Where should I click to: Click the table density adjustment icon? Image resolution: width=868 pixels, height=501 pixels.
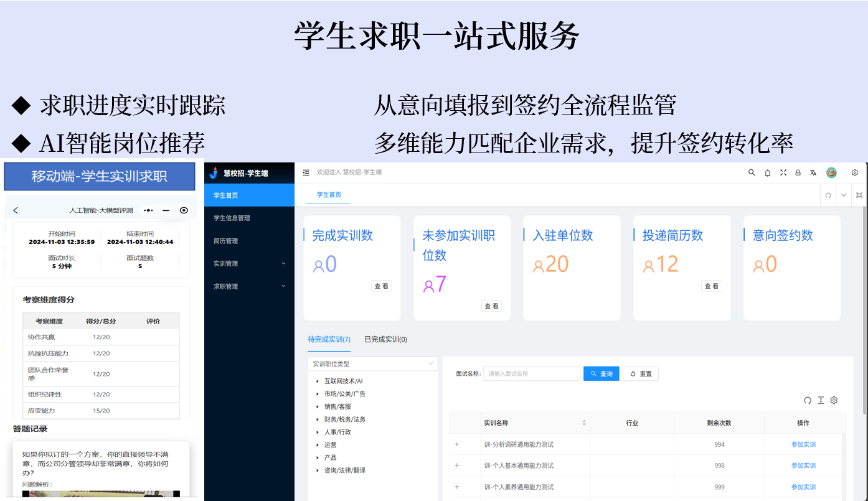pyautogui.click(x=821, y=400)
